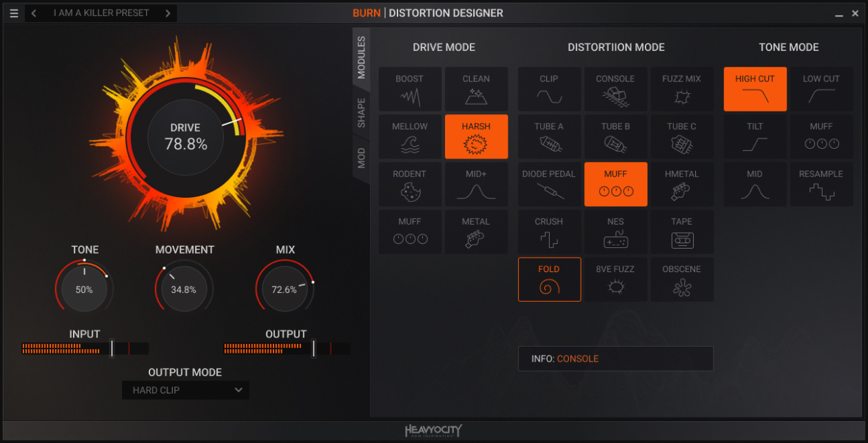Select the Resample tone mode
The image size is (868, 443).
[821, 184]
